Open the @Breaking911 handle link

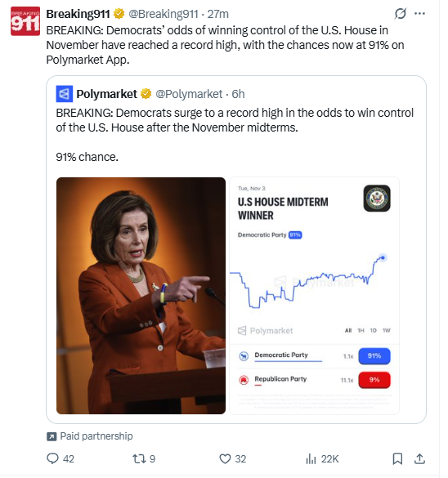coord(164,14)
